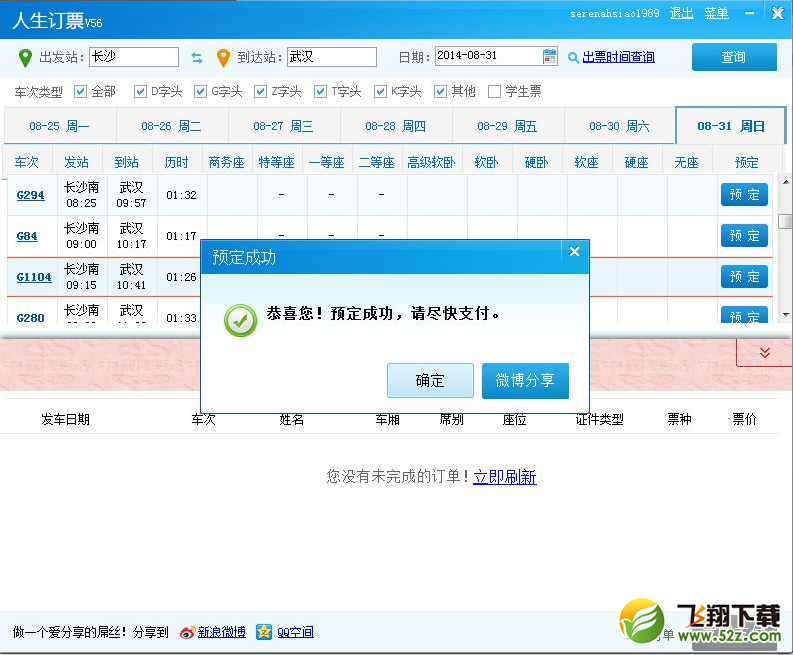Click the 到达站 input field

point(332,57)
